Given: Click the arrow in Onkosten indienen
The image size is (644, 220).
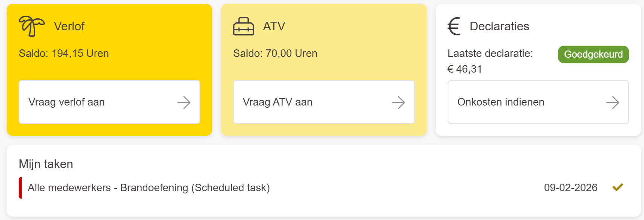Looking at the screenshot, I should [613, 102].
